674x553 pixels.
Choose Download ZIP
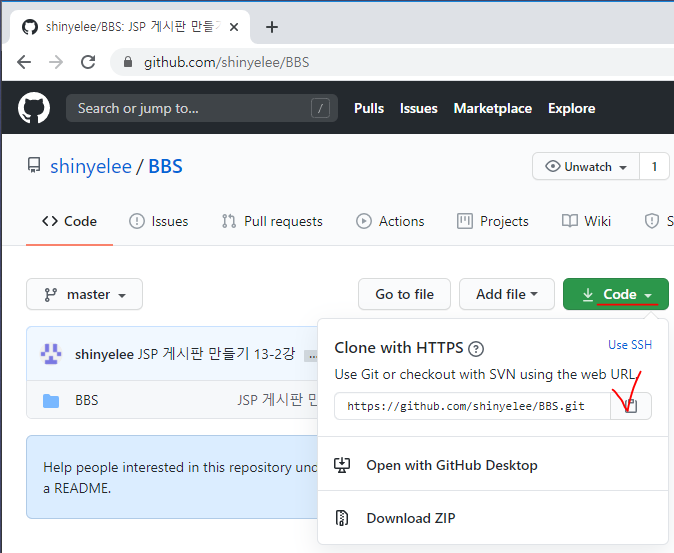tap(411, 518)
